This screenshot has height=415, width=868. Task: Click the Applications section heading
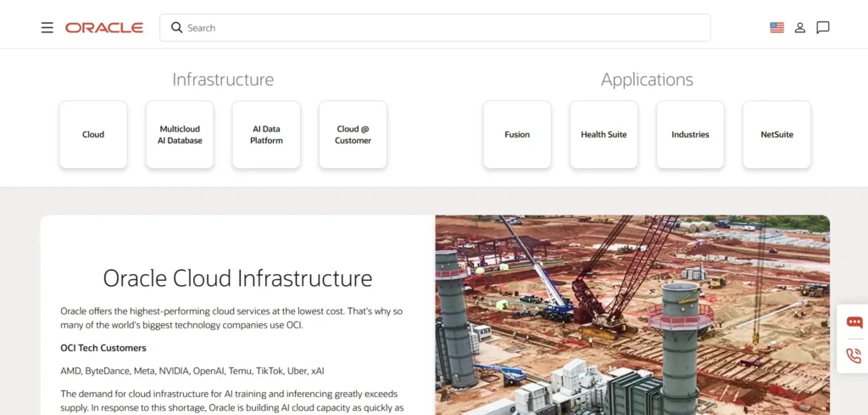pyautogui.click(x=647, y=80)
